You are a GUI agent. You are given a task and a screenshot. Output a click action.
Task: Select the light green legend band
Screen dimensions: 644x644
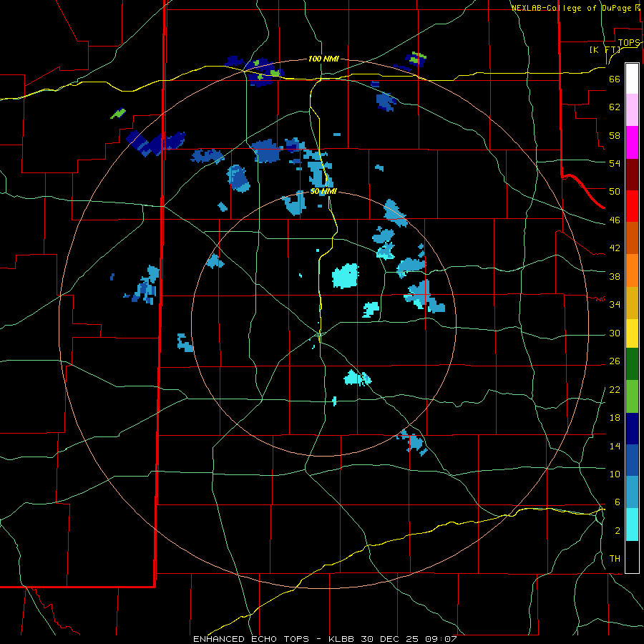632,396
